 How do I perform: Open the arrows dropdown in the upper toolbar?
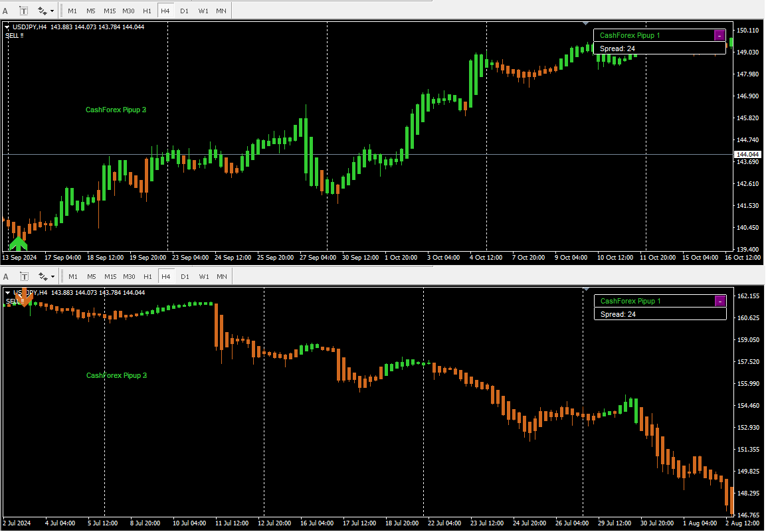tap(52, 11)
